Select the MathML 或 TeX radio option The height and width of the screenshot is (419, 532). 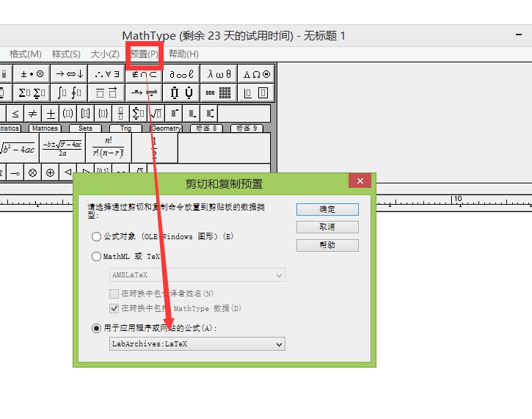point(96,256)
